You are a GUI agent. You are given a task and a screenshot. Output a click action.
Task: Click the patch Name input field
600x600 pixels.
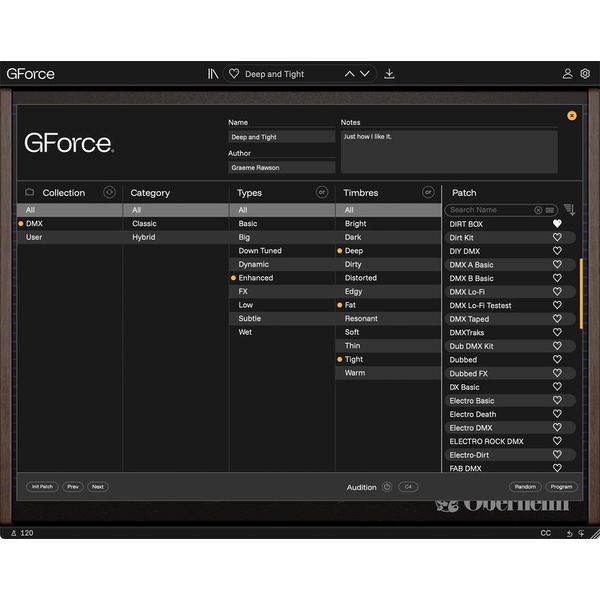tap(282, 137)
